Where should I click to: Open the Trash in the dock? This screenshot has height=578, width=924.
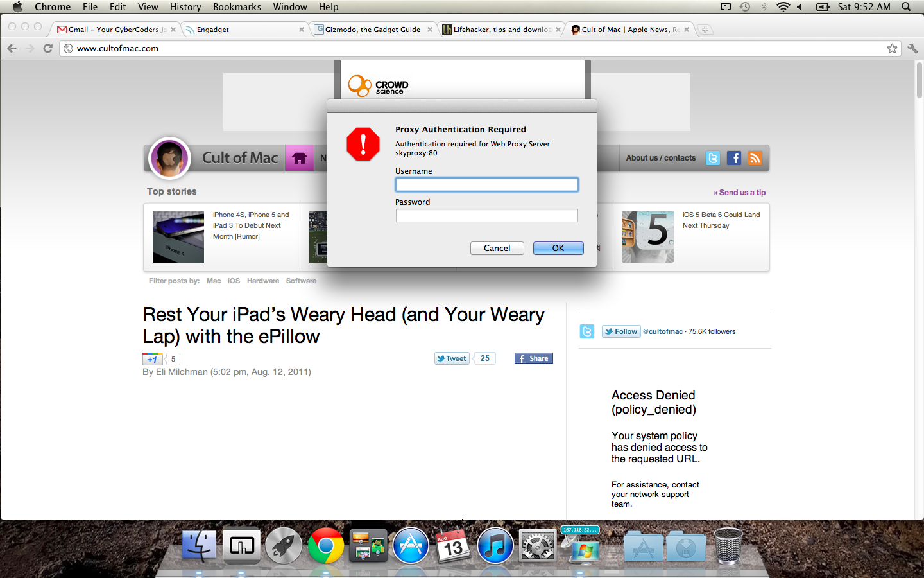[728, 546]
